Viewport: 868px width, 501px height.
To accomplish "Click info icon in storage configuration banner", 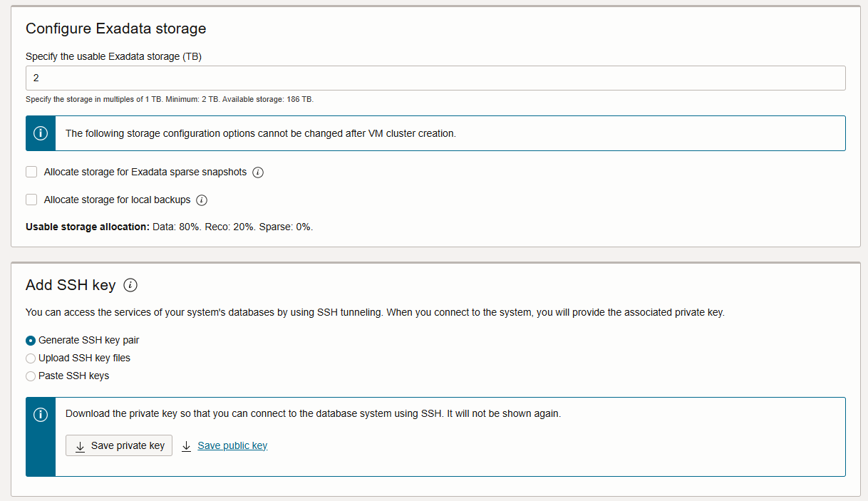I will pyautogui.click(x=40, y=133).
